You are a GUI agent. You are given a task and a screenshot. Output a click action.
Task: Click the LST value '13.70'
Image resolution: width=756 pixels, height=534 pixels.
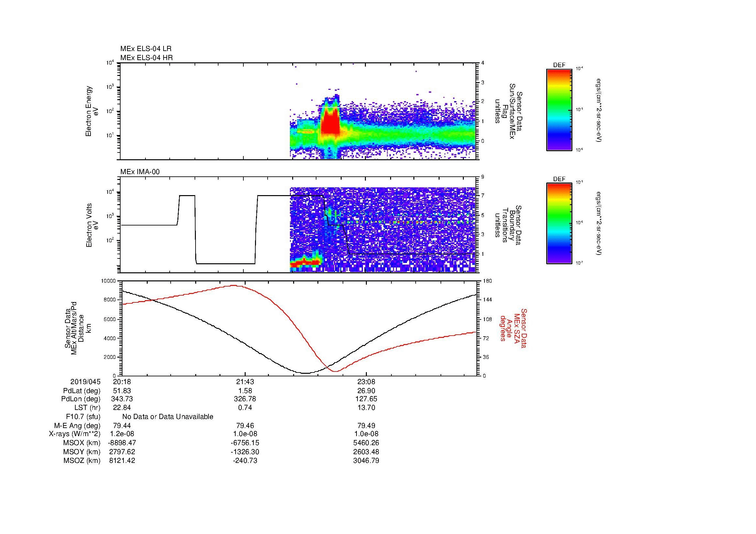[366, 408]
